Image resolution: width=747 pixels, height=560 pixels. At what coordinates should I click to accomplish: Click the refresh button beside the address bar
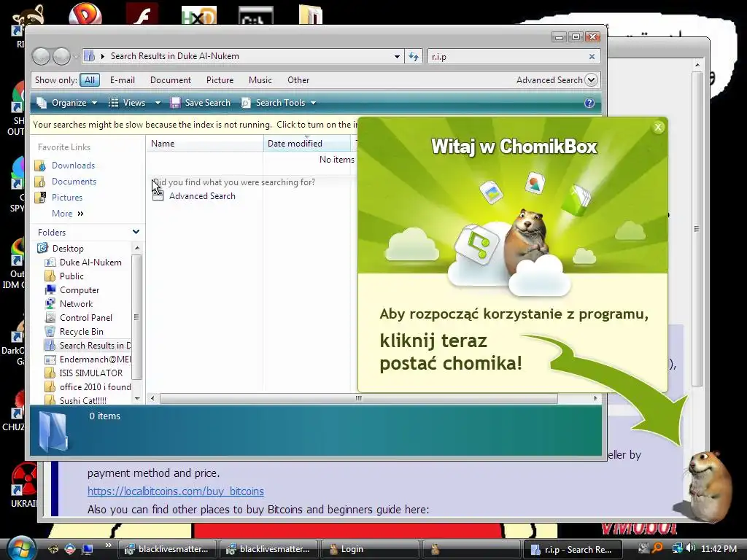pyautogui.click(x=413, y=57)
